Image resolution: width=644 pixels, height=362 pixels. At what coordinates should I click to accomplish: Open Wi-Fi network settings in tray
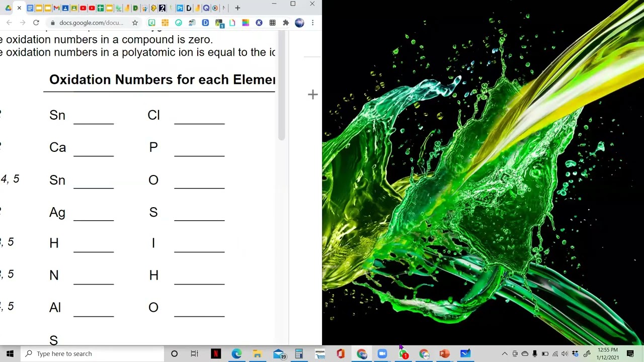coord(555,354)
